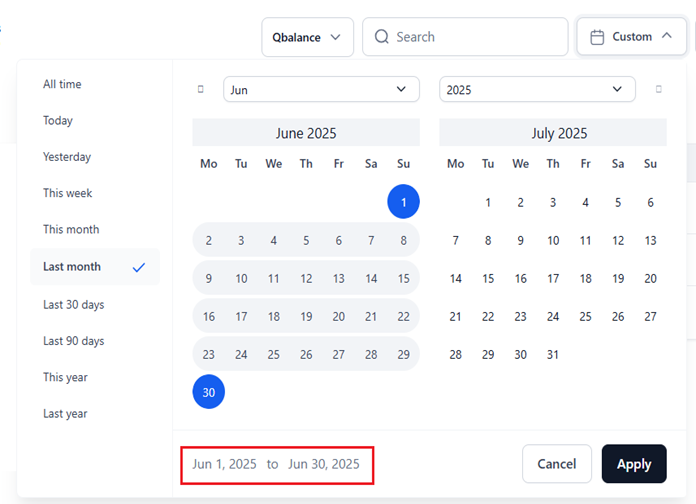Image resolution: width=696 pixels, height=504 pixels.
Task: Cancel the date selection
Action: [557, 464]
